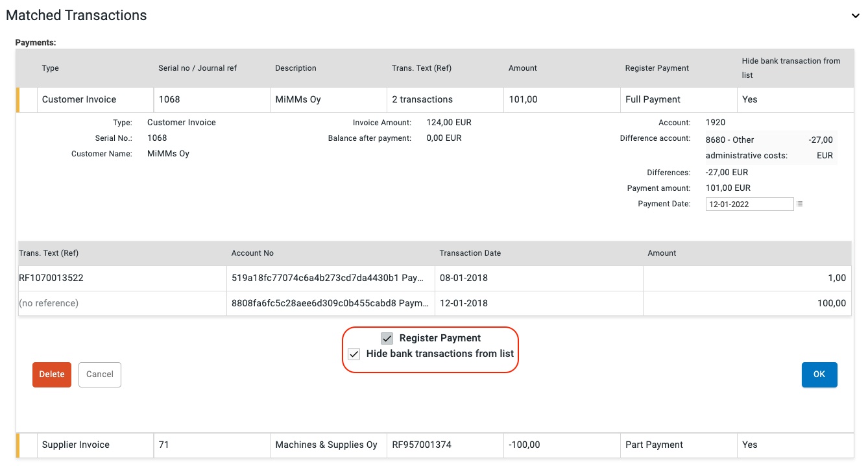Viewport: 868px width, 466px height.
Task: Edit the Payment Date field 12-01-2022
Action: pyautogui.click(x=749, y=204)
